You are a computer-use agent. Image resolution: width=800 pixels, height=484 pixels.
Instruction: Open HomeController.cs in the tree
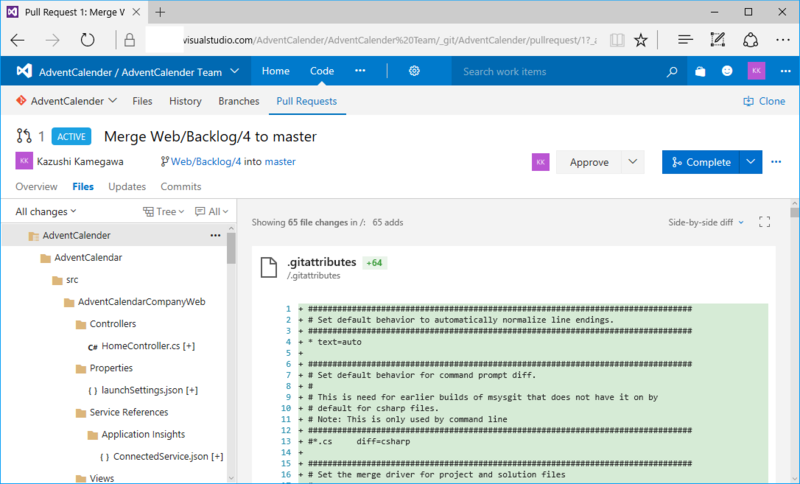[148, 346]
